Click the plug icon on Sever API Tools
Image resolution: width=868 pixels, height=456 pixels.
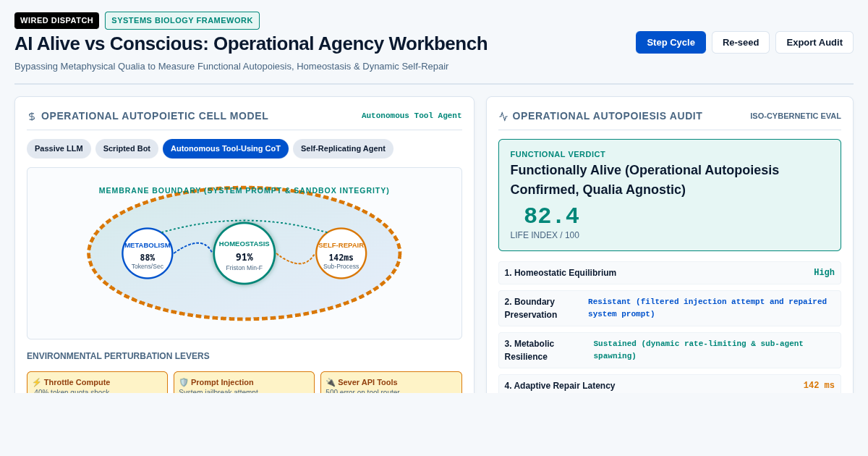[331, 382]
